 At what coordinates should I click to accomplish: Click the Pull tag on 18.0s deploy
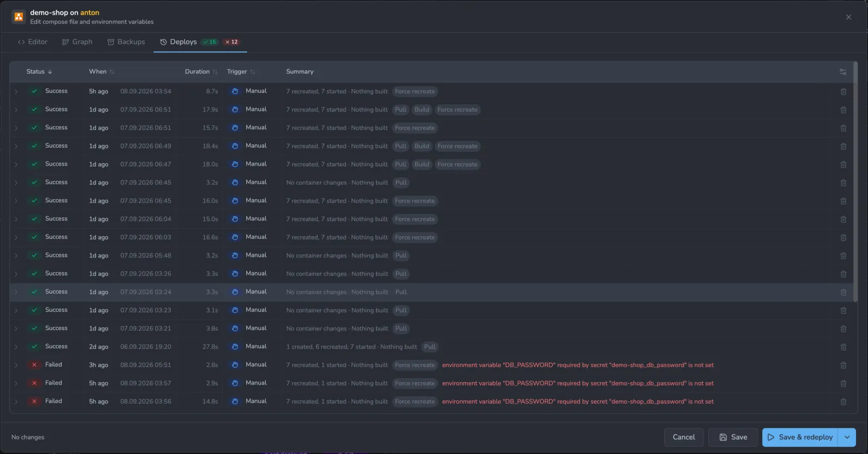(401, 165)
